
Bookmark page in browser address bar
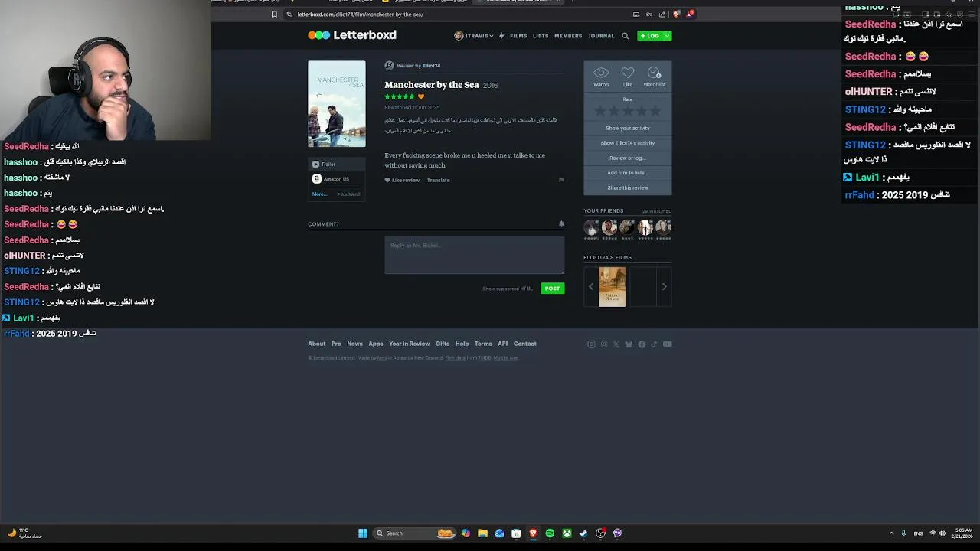(x=274, y=15)
